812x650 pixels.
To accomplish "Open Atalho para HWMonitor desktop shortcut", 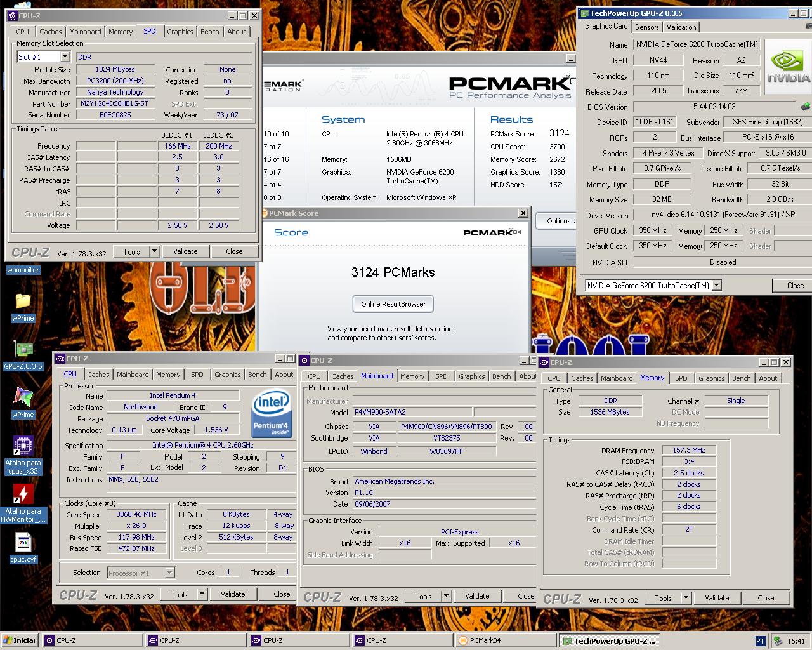I will (23, 494).
